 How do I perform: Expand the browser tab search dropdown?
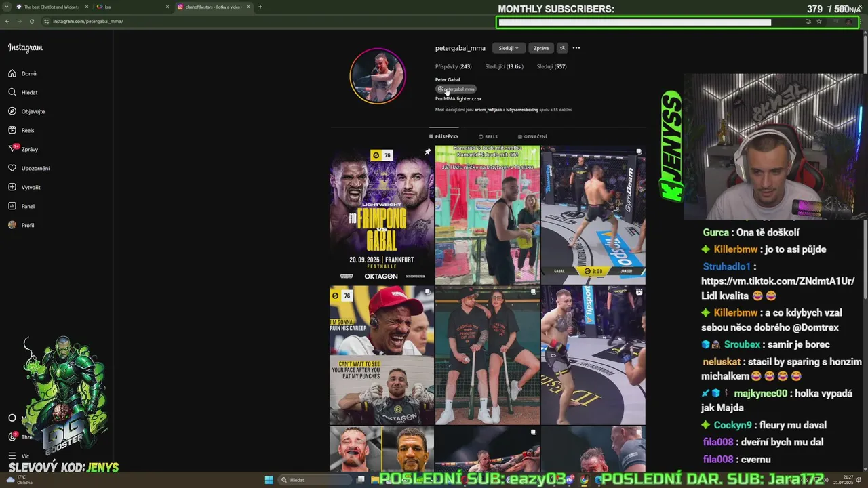point(7,7)
